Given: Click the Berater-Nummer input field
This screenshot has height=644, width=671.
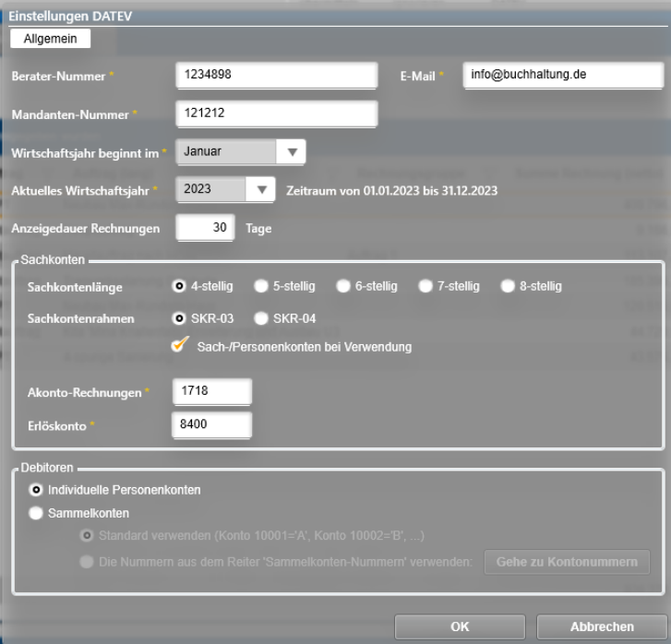Looking at the screenshot, I should click(276, 75).
